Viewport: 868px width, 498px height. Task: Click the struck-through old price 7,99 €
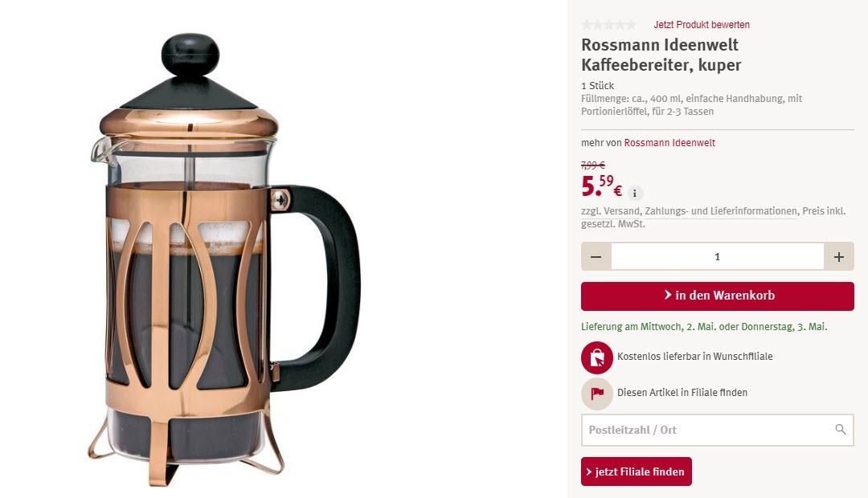coord(593,165)
